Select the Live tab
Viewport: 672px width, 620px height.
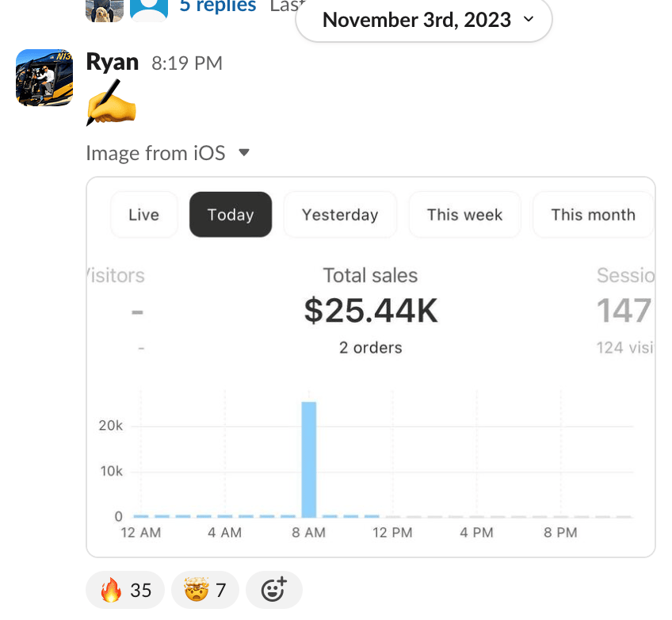[143, 215]
